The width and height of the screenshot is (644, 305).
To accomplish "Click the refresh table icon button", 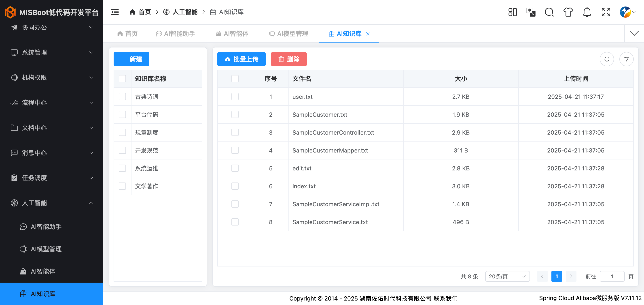I will (607, 59).
